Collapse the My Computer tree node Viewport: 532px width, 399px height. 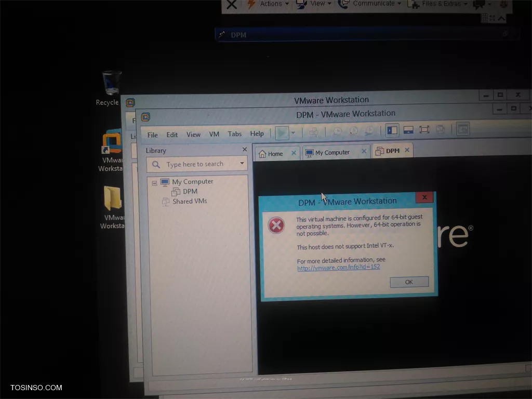click(x=154, y=183)
